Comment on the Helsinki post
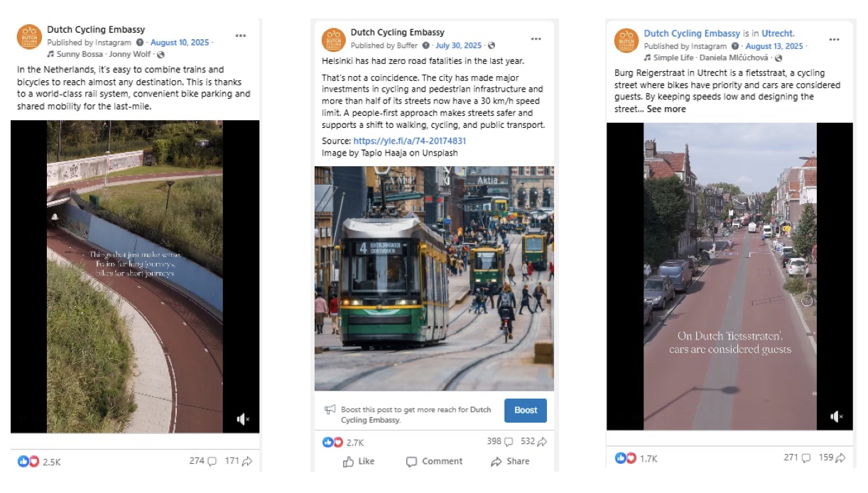 [x=434, y=461]
